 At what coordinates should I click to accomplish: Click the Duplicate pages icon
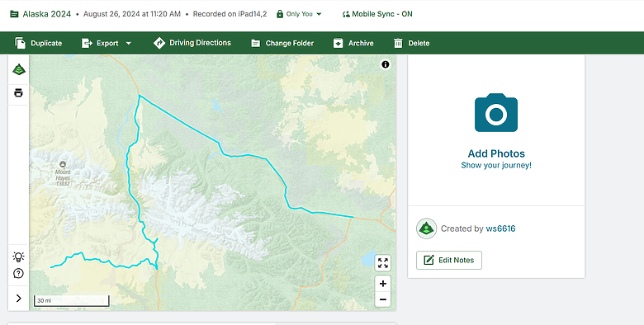tap(20, 43)
